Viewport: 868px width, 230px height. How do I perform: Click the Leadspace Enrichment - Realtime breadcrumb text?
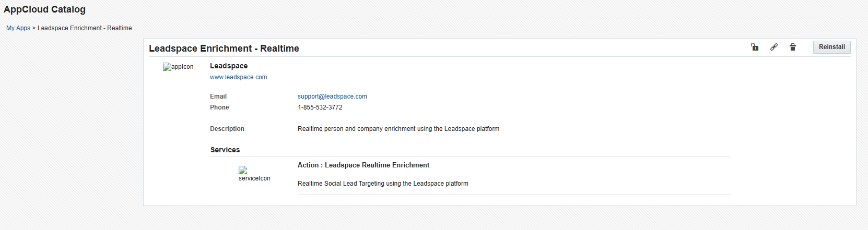click(x=85, y=28)
